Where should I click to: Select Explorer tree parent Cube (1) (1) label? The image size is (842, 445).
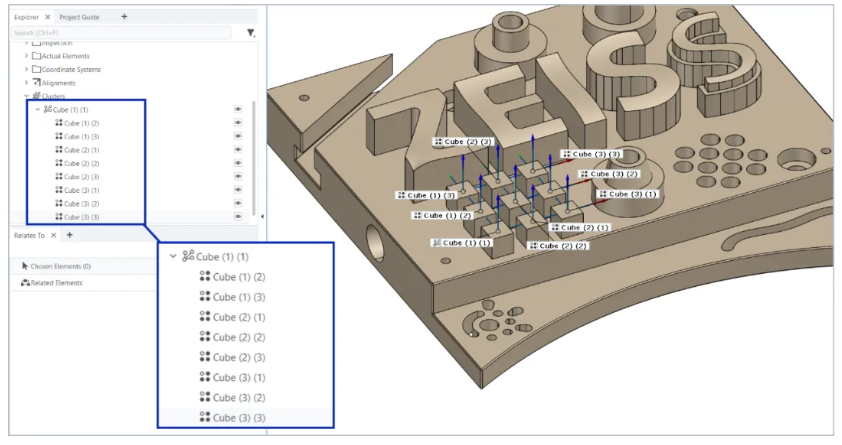point(70,110)
